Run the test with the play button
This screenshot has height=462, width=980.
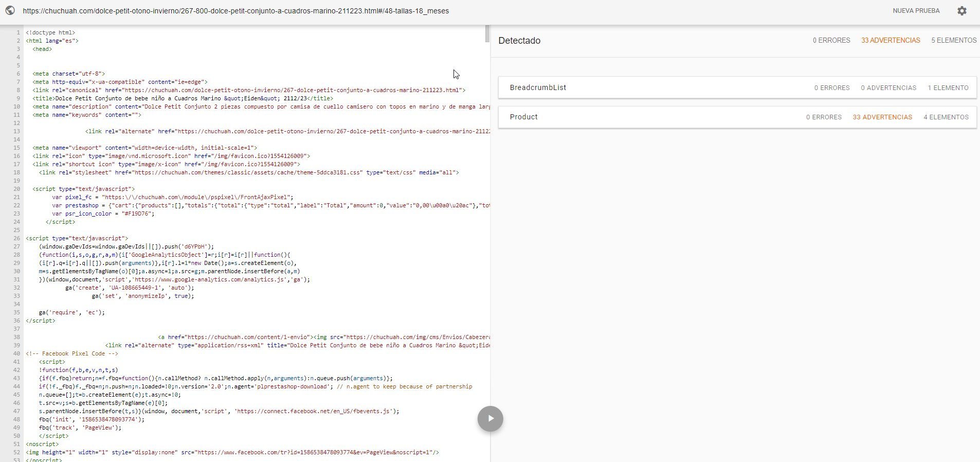[x=490, y=419]
